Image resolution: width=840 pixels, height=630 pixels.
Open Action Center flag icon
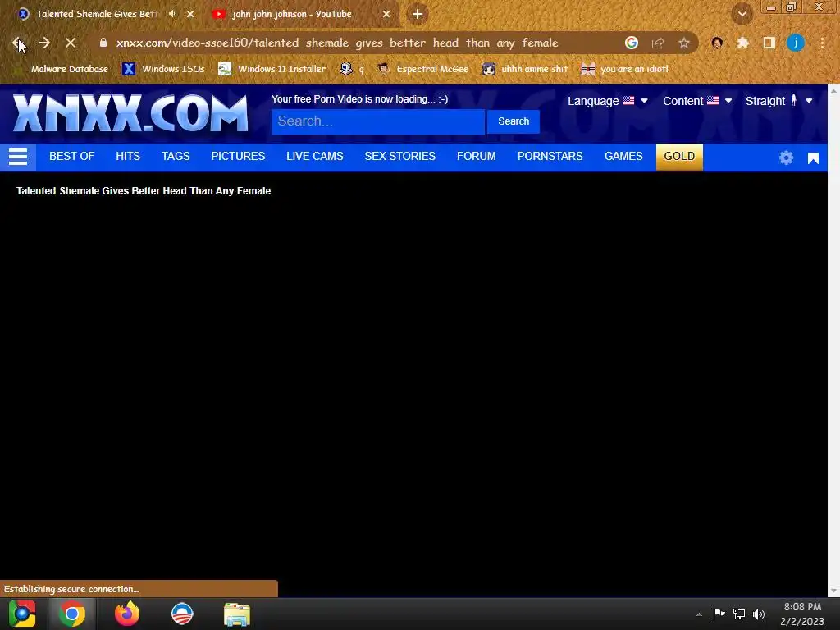point(719,614)
